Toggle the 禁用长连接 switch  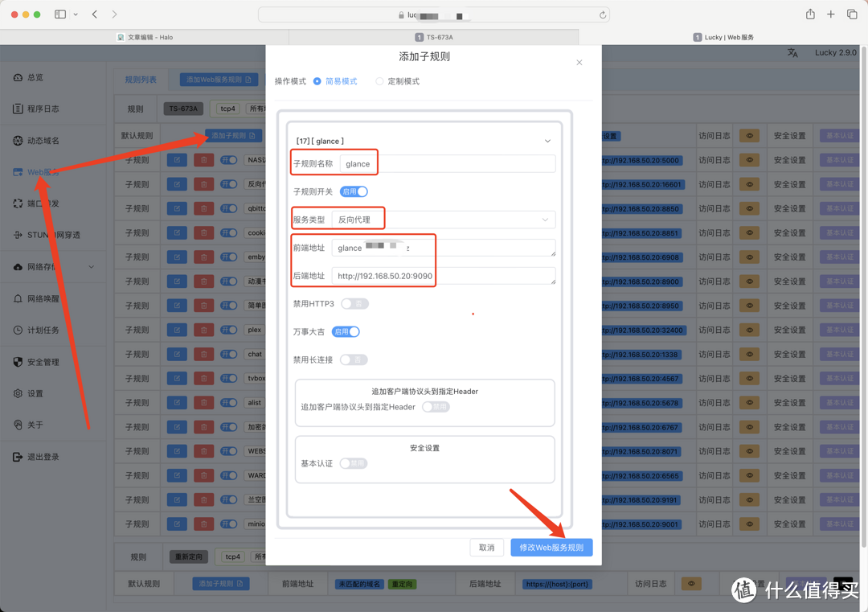[354, 359]
